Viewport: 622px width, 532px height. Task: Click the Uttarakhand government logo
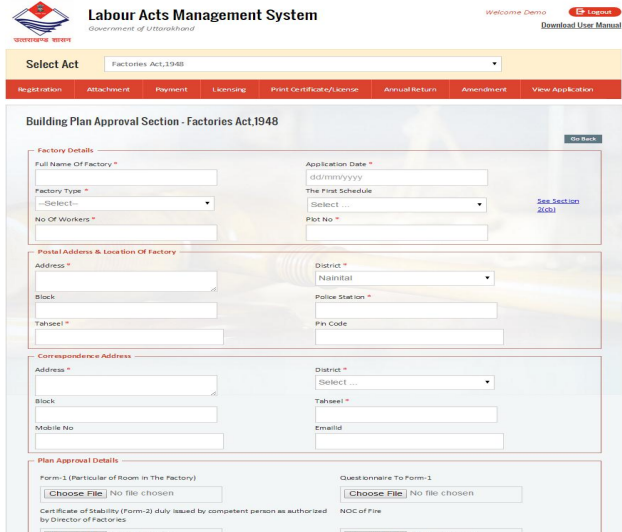[x=43, y=20]
